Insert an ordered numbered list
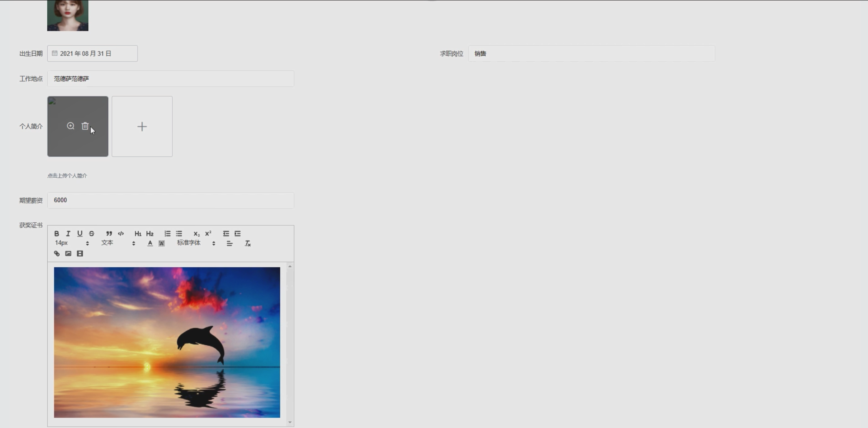This screenshot has height=428, width=868. point(168,233)
